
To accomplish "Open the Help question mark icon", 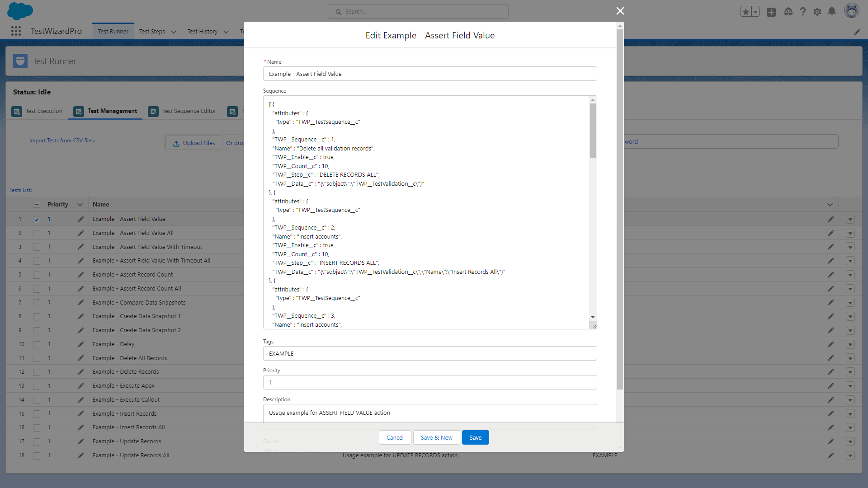I will pyautogui.click(x=803, y=12).
